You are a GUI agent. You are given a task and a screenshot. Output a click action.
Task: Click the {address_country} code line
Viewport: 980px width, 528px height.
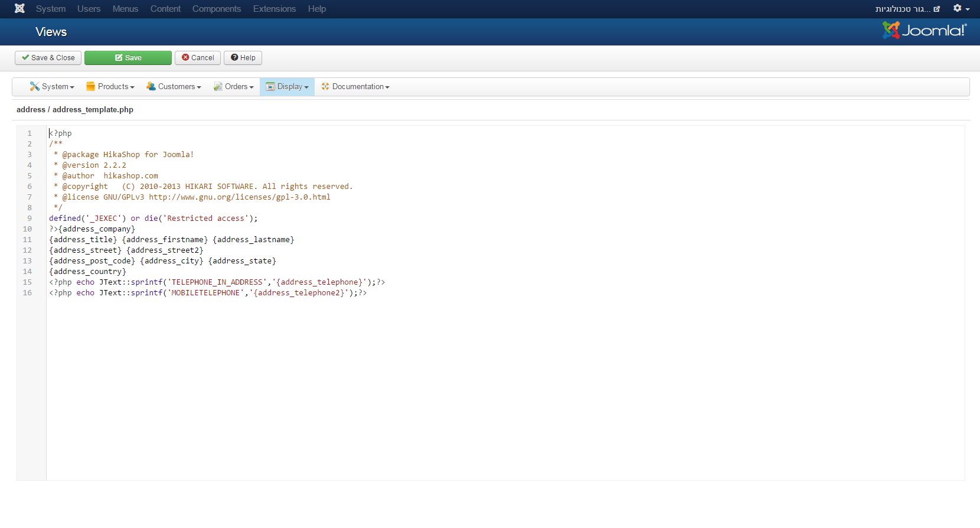click(x=87, y=272)
